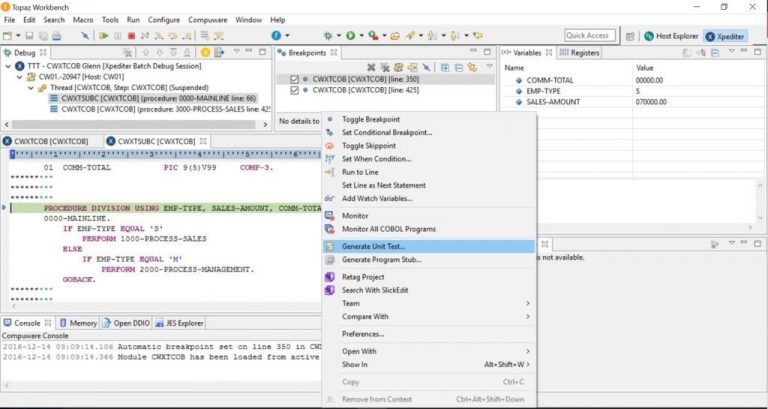Open the Compuware menu in the menu bar
This screenshot has width=768, height=409.
pyautogui.click(x=208, y=19)
